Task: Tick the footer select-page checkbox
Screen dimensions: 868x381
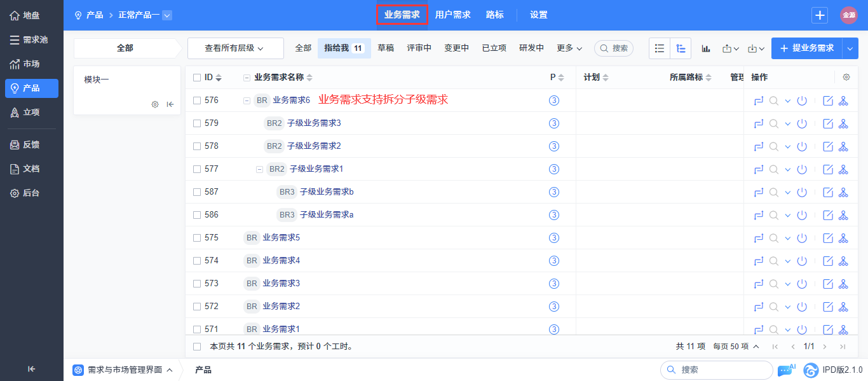Action: click(x=197, y=347)
